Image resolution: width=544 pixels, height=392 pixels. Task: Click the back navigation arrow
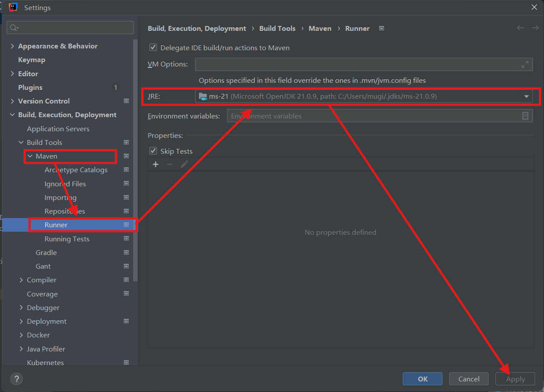pos(520,28)
